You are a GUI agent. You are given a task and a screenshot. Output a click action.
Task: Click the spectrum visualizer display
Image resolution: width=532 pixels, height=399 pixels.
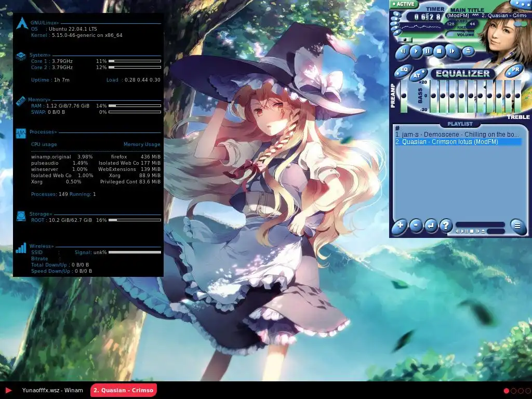click(421, 27)
